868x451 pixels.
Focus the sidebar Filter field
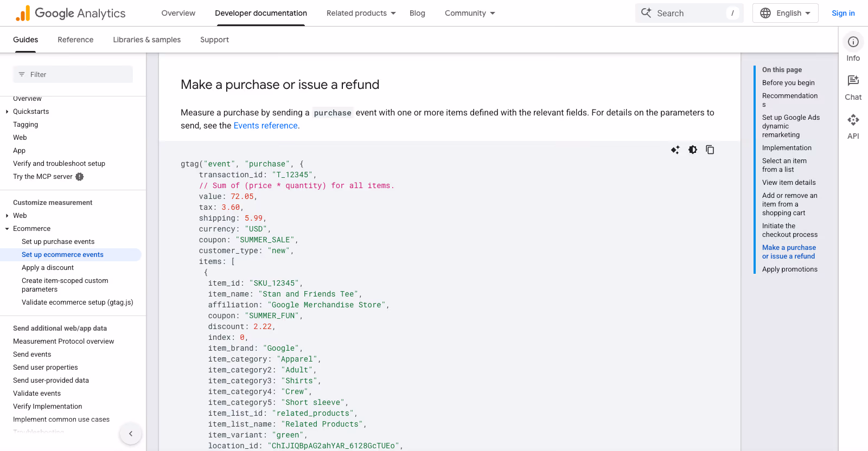pyautogui.click(x=73, y=74)
